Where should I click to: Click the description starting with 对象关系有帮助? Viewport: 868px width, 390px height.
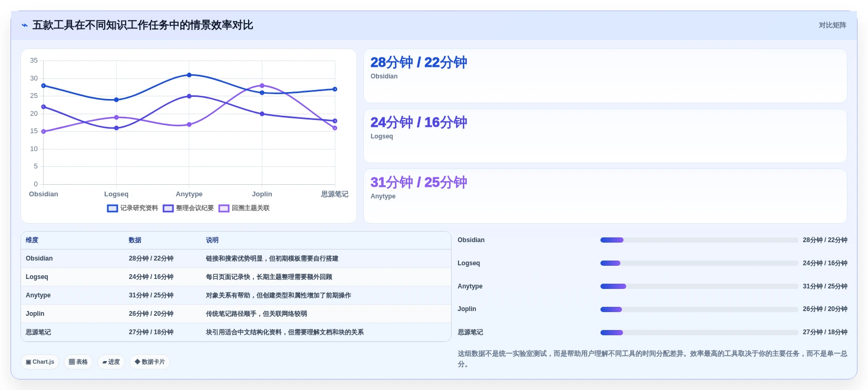279,295
